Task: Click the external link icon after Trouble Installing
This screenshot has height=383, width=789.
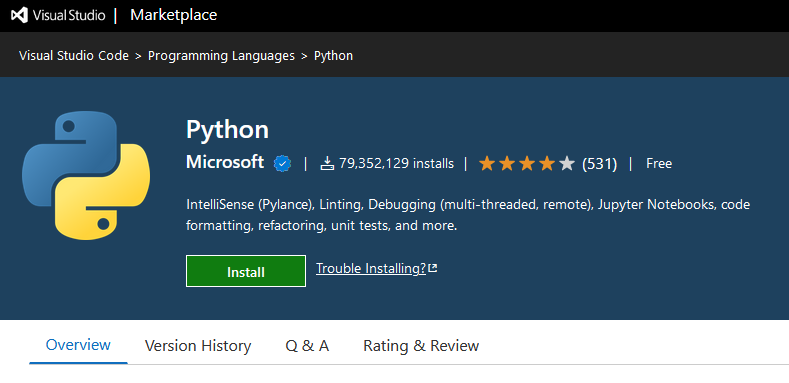Action: point(433,269)
